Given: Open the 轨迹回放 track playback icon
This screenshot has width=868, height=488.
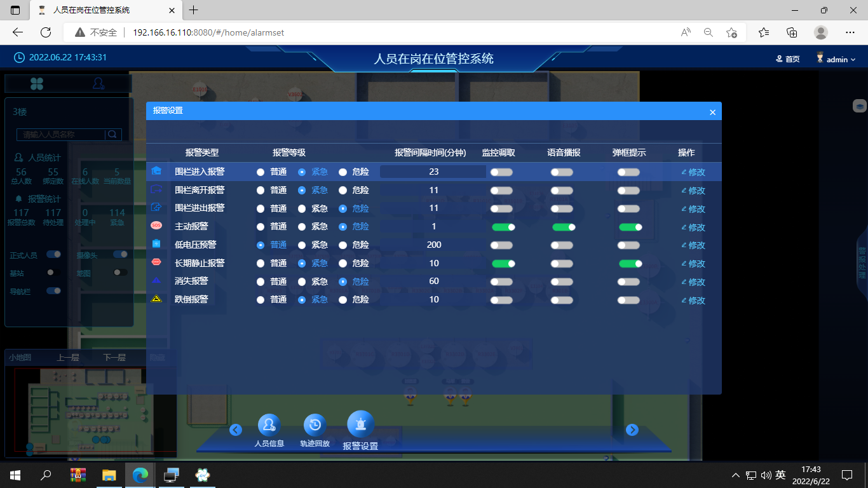Looking at the screenshot, I should [315, 425].
